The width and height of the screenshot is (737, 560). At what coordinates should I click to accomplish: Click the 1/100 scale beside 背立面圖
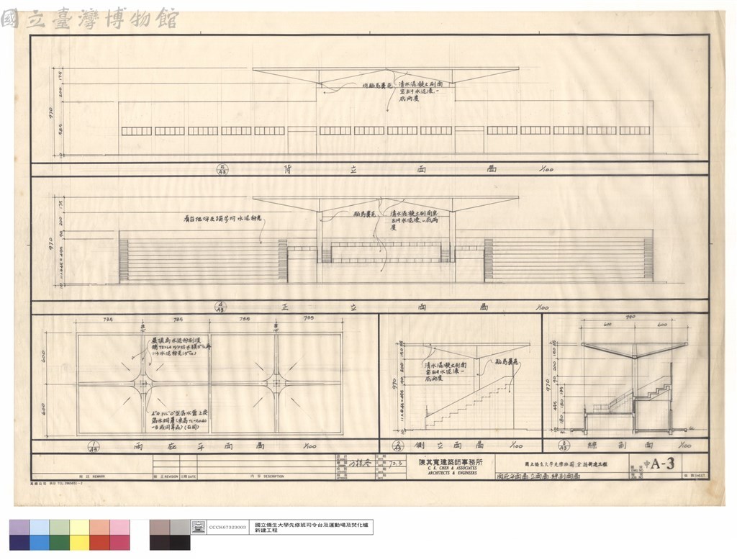(546, 169)
